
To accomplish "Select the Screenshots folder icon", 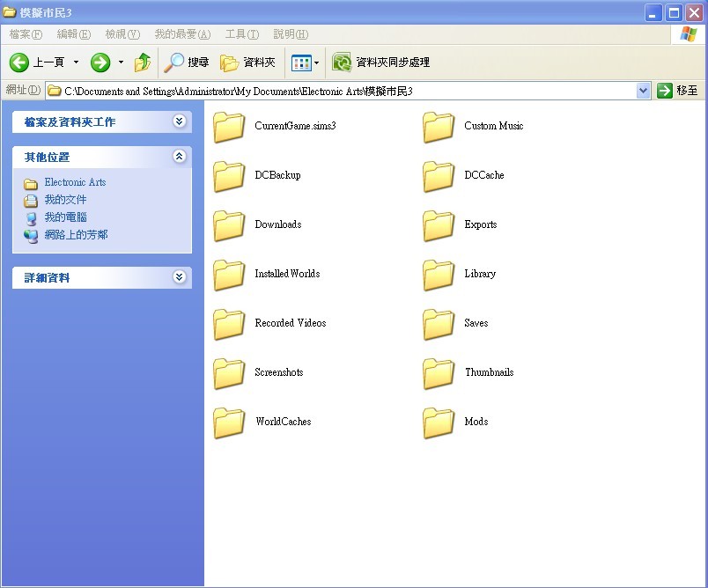I will [x=229, y=372].
